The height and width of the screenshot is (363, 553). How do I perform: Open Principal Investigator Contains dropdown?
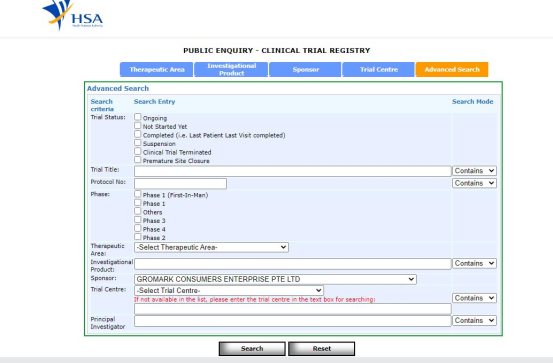tap(474, 320)
